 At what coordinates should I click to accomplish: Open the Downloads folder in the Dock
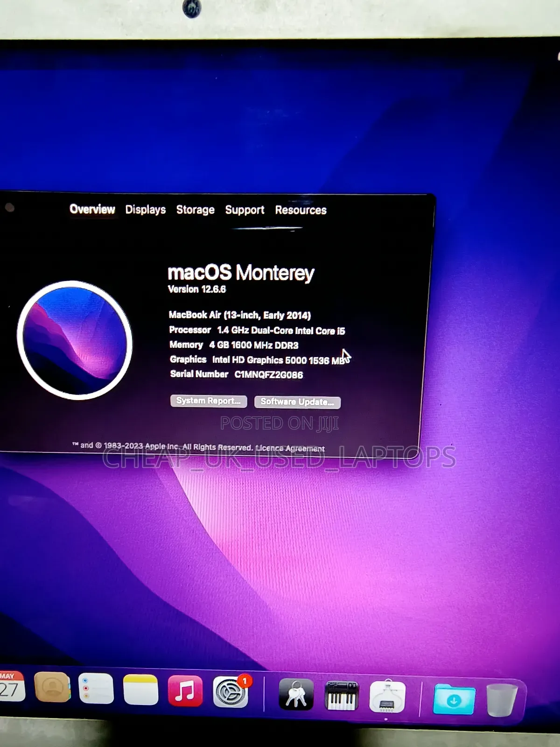point(454,699)
